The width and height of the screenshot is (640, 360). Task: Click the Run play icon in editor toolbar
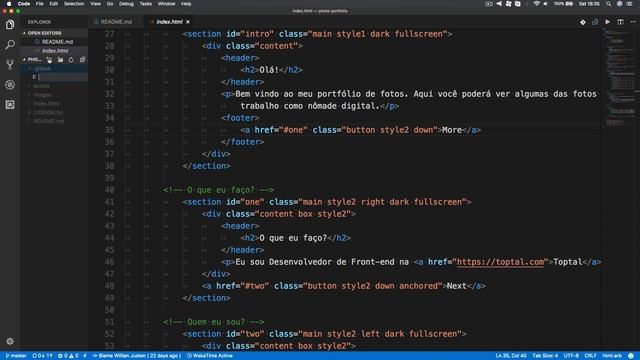607,22
